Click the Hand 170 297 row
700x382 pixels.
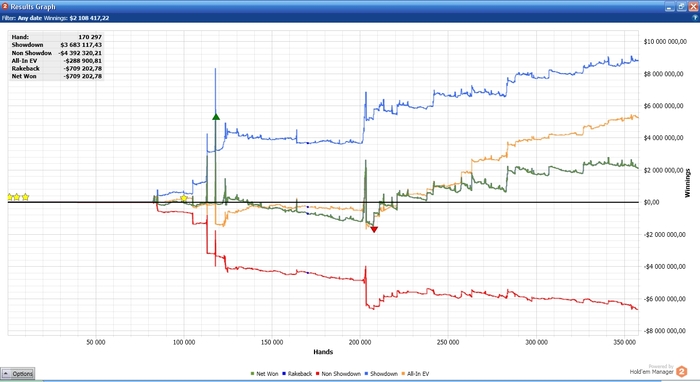coord(56,37)
